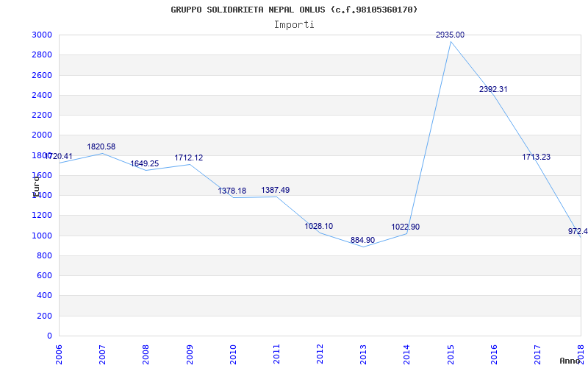Select the 1028.10 data label
The image size is (588, 368).
pyautogui.click(x=319, y=226)
